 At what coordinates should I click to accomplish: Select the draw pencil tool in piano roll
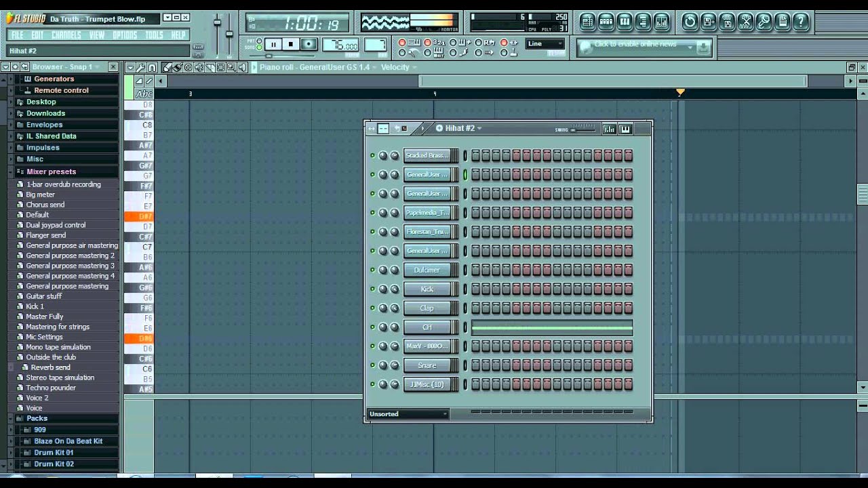pos(167,67)
